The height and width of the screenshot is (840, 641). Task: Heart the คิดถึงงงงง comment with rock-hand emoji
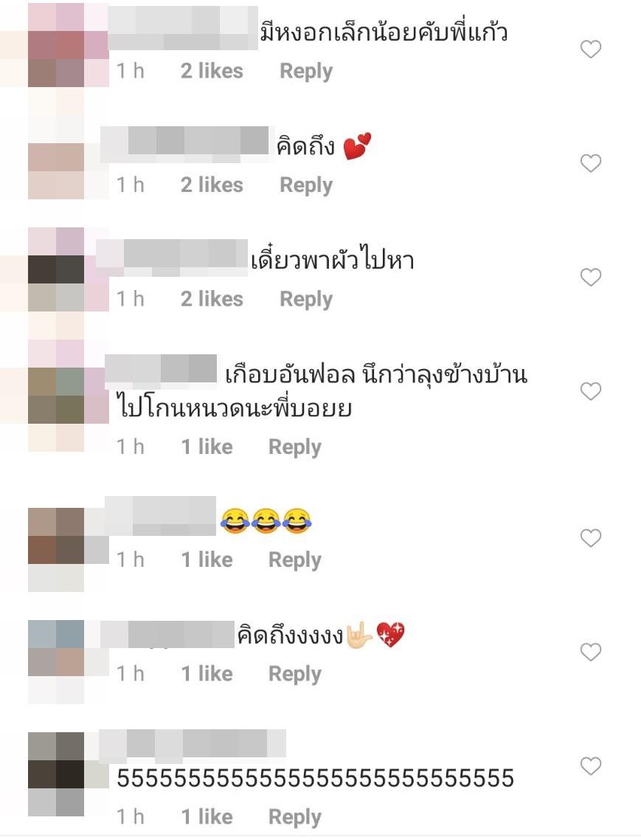coord(591,652)
